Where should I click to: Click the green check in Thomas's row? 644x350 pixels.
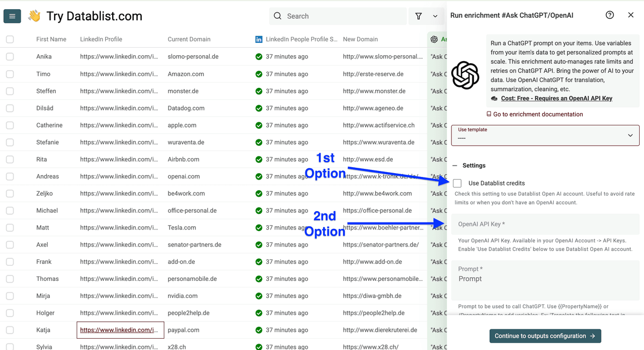click(259, 279)
